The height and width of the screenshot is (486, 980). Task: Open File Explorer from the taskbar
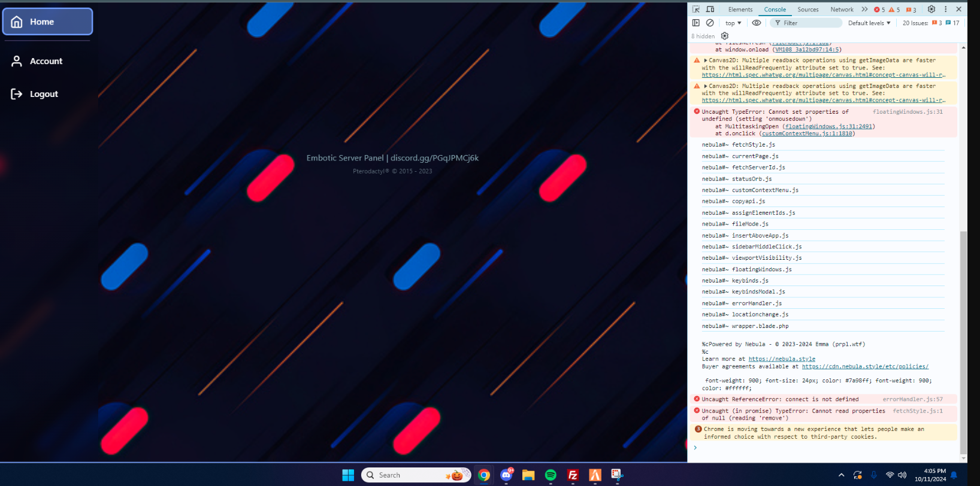coord(528,475)
